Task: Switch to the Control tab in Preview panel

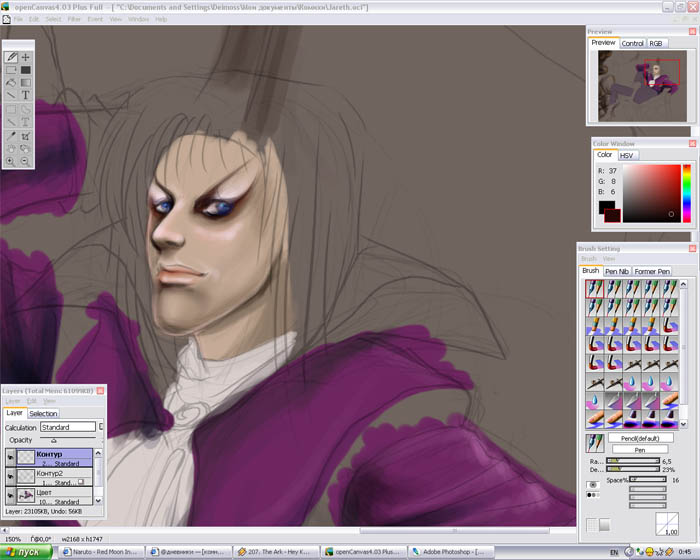Action: pyautogui.click(x=632, y=43)
